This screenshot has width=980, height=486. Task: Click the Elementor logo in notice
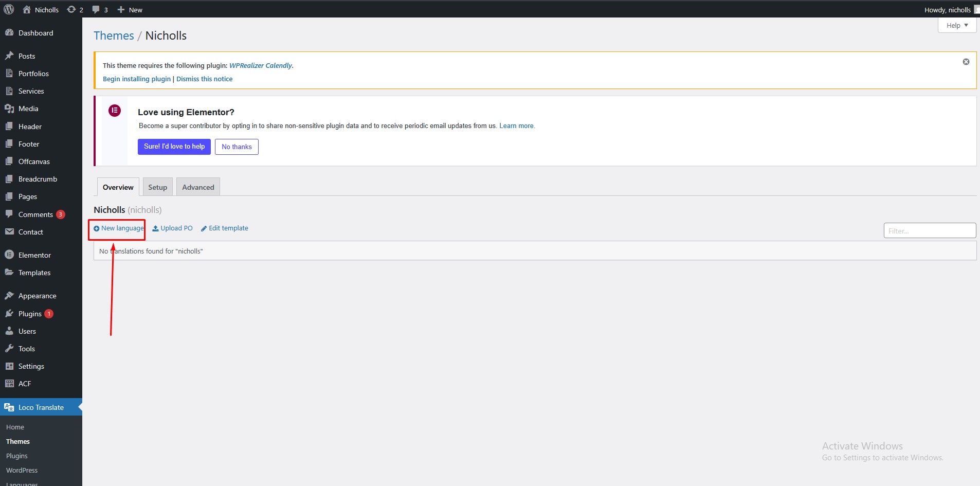(115, 110)
